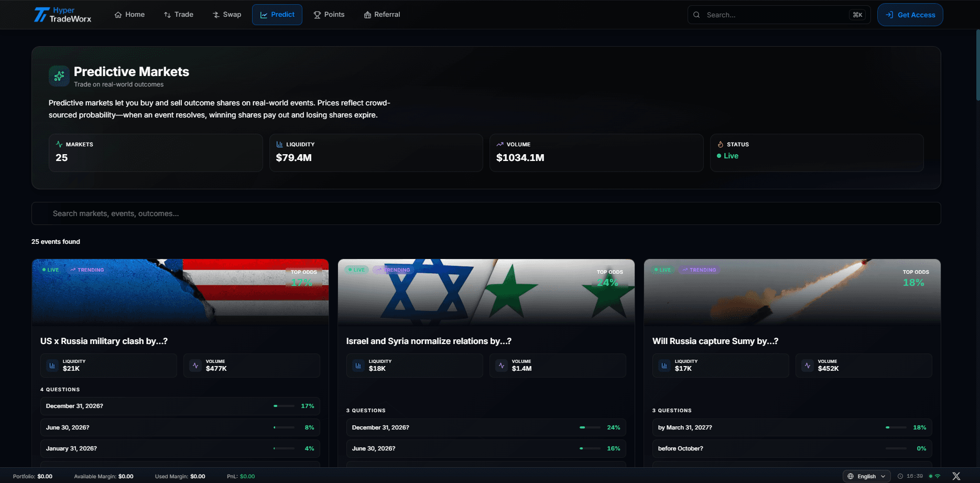Switch to the Predict tab
Viewport: 980px width, 483px height.
(x=277, y=14)
